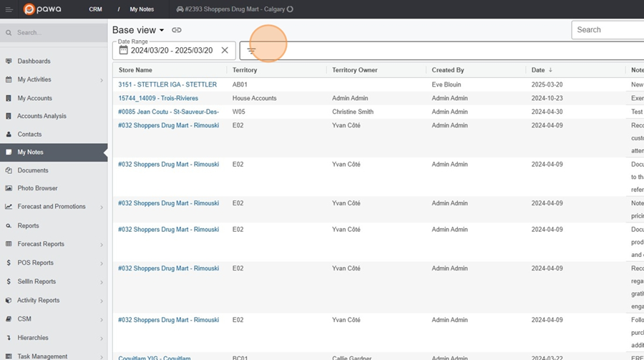644x360 pixels.
Task: Select Photo Browser in sidebar
Action: tap(37, 188)
